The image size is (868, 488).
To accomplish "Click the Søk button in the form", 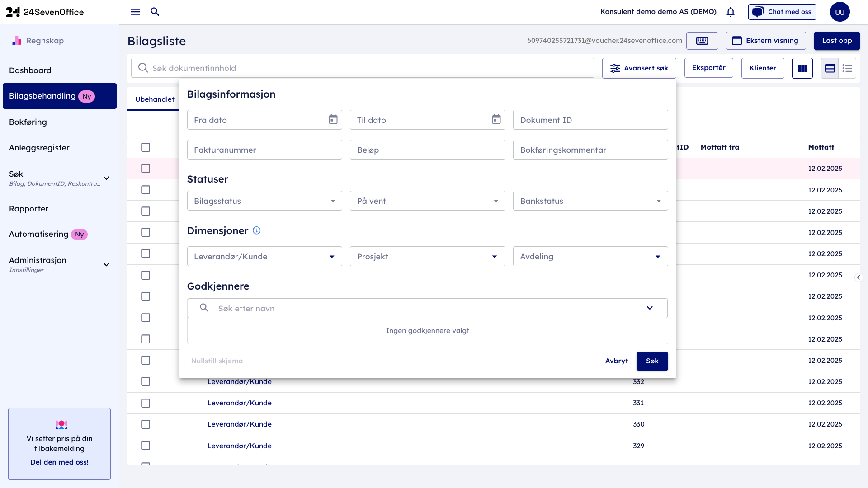I will [652, 361].
